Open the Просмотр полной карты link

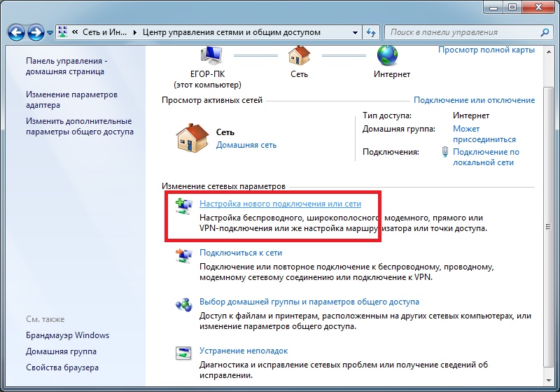486,50
